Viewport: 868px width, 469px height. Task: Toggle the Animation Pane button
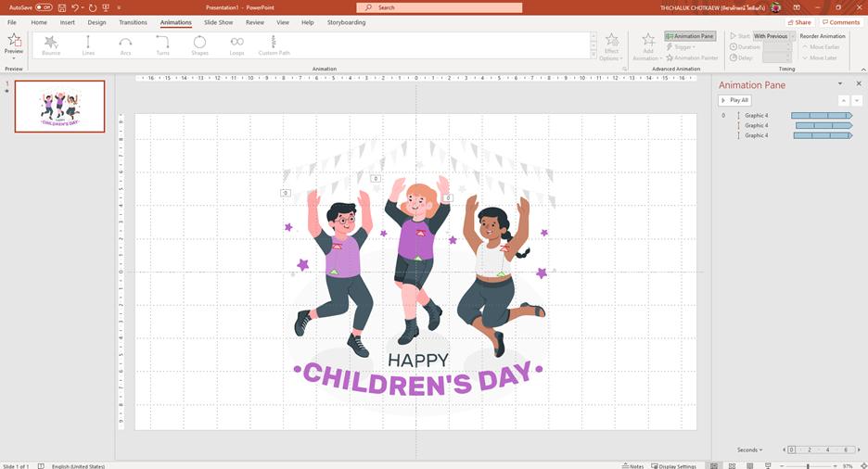pyautogui.click(x=690, y=36)
